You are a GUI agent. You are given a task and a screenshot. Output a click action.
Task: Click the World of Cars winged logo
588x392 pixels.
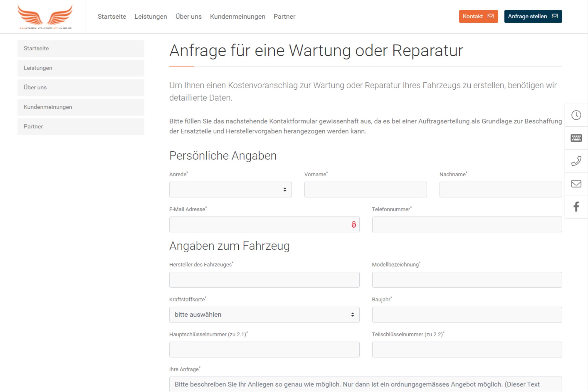tap(45, 17)
